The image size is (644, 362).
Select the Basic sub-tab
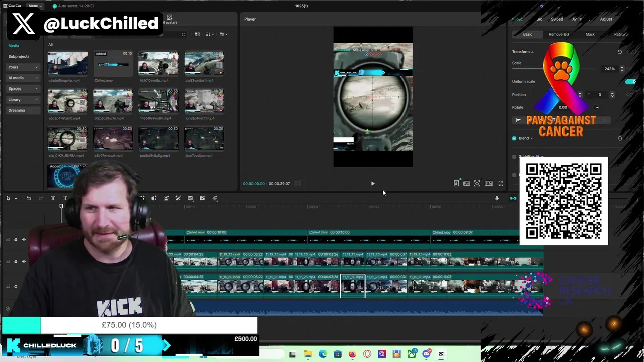[x=527, y=34]
